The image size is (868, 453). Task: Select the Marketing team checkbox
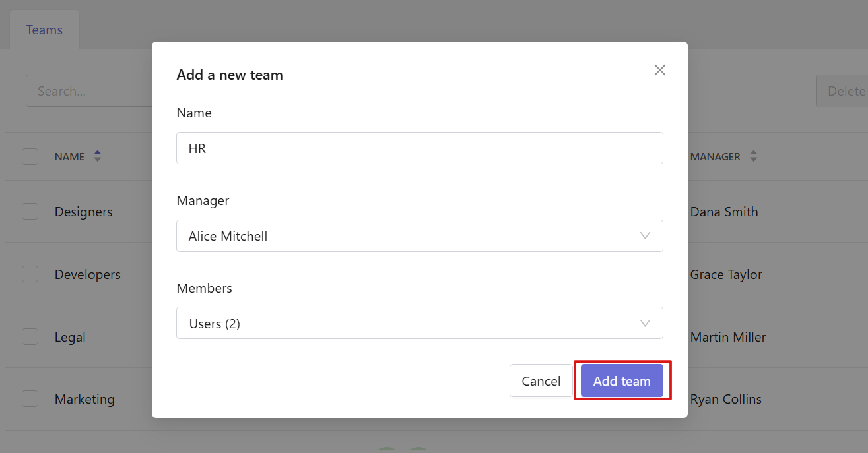(x=30, y=399)
